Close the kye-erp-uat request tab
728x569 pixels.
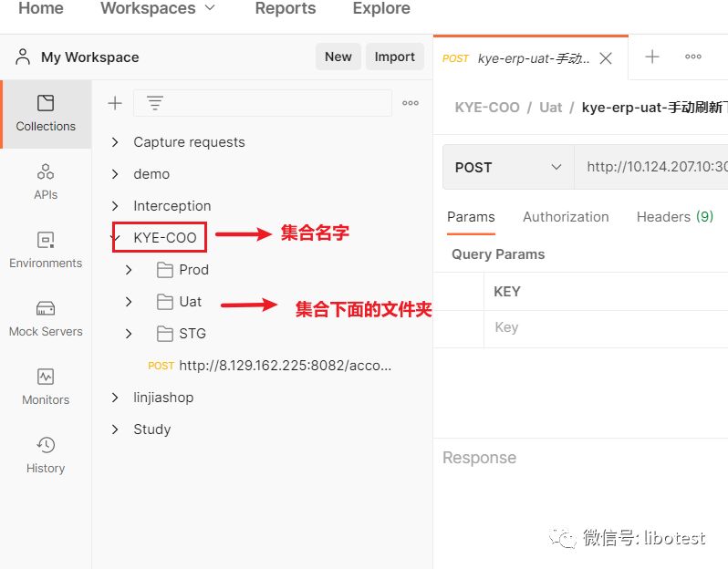click(x=606, y=58)
